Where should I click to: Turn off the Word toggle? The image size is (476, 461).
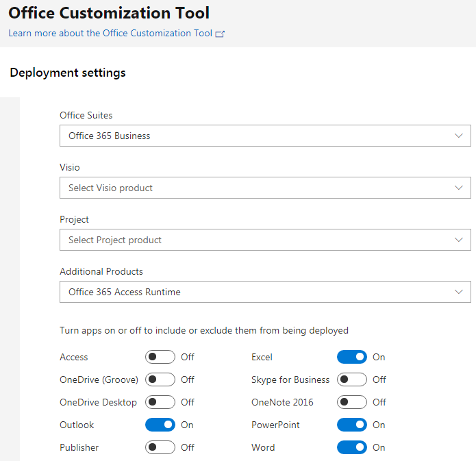point(352,447)
